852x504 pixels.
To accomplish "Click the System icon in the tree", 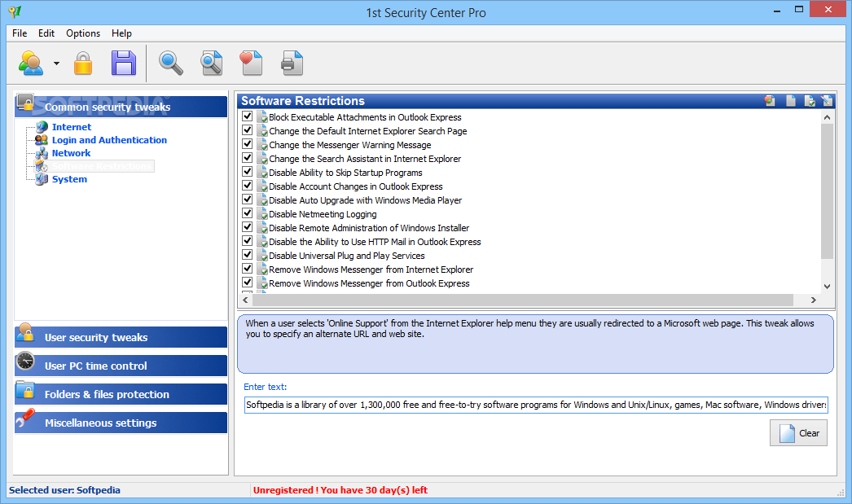I will click(42, 179).
